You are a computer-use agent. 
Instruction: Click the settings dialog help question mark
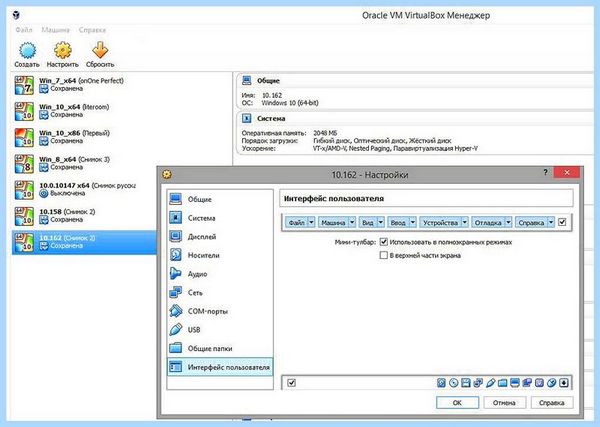click(546, 173)
